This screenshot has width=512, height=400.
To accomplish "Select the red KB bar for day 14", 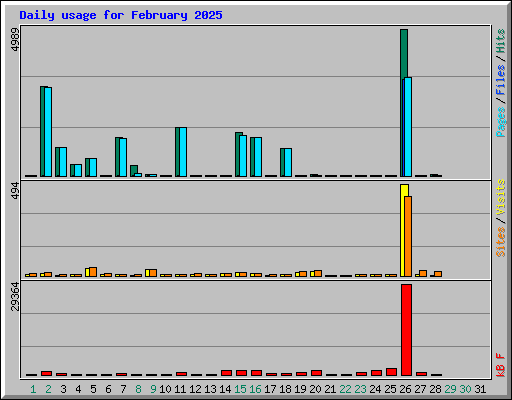I will [226, 373].
